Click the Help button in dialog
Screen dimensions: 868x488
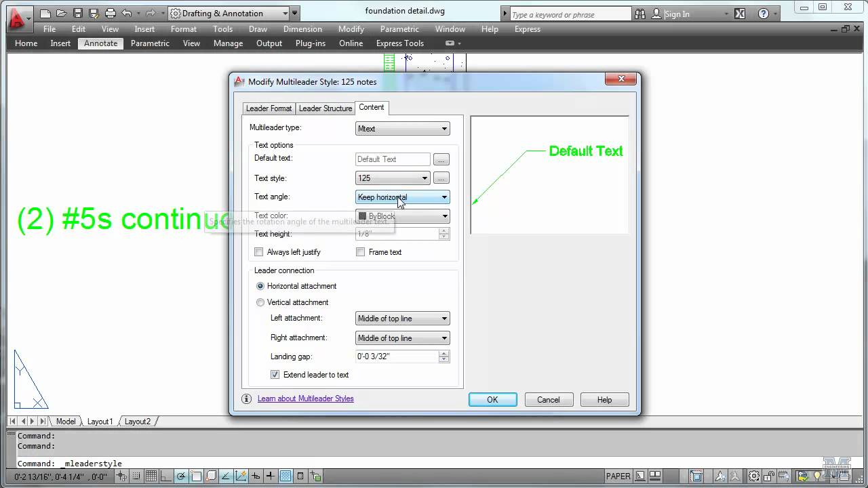click(x=604, y=400)
